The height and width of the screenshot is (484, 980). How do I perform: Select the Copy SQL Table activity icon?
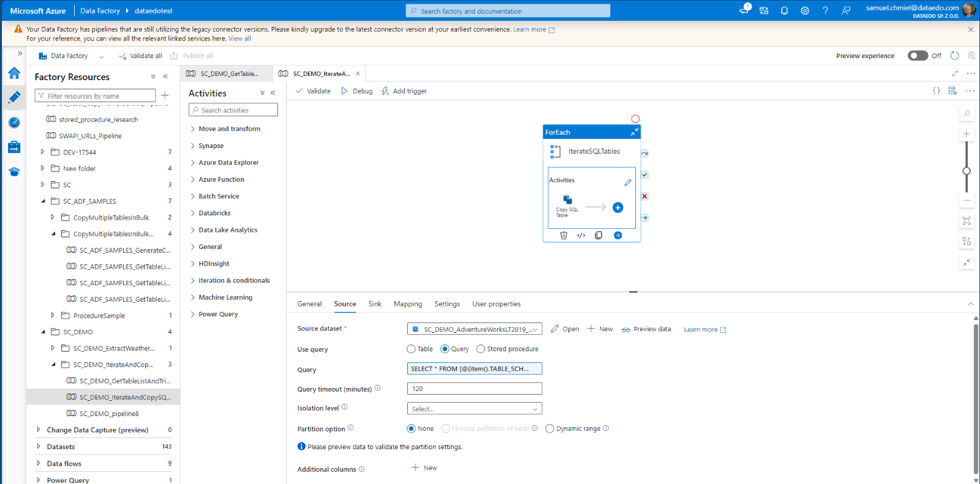[567, 200]
